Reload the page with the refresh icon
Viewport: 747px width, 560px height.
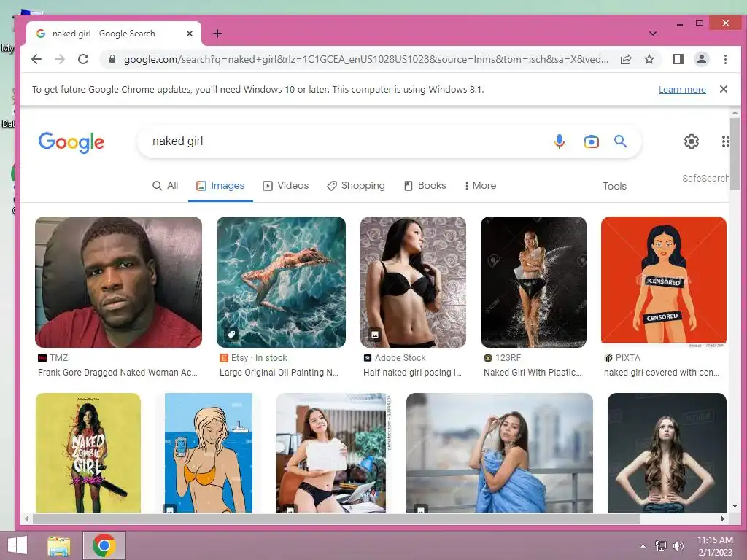click(x=83, y=59)
